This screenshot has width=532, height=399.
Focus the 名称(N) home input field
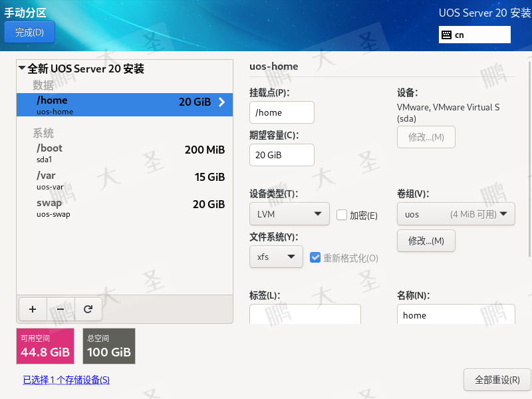click(x=456, y=314)
